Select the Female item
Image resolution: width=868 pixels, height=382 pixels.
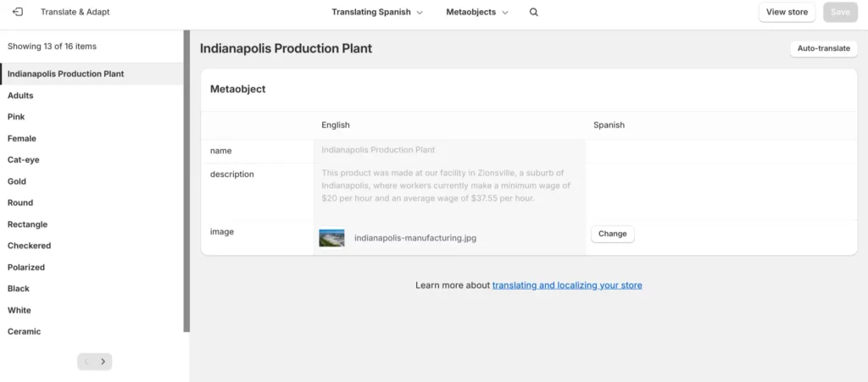pos(92,138)
